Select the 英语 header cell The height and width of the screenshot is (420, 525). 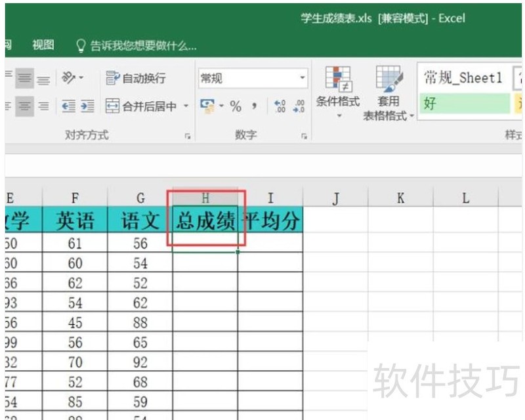(x=75, y=220)
